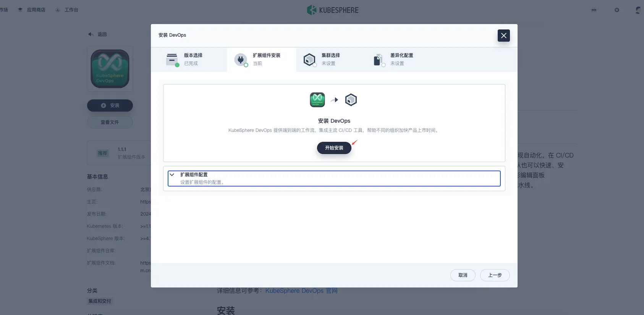Select the 扩展组件安装 step tab
The image size is (644, 315).
262,60
